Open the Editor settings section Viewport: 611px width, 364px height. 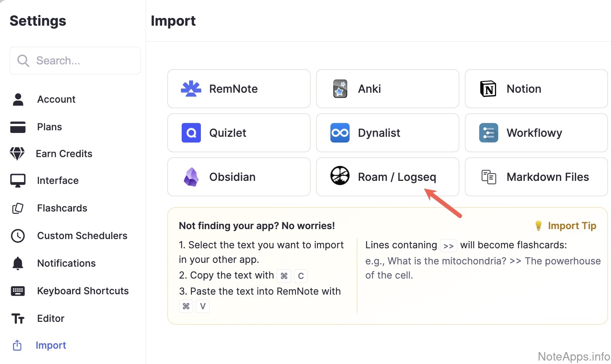[x=51, y=318]
